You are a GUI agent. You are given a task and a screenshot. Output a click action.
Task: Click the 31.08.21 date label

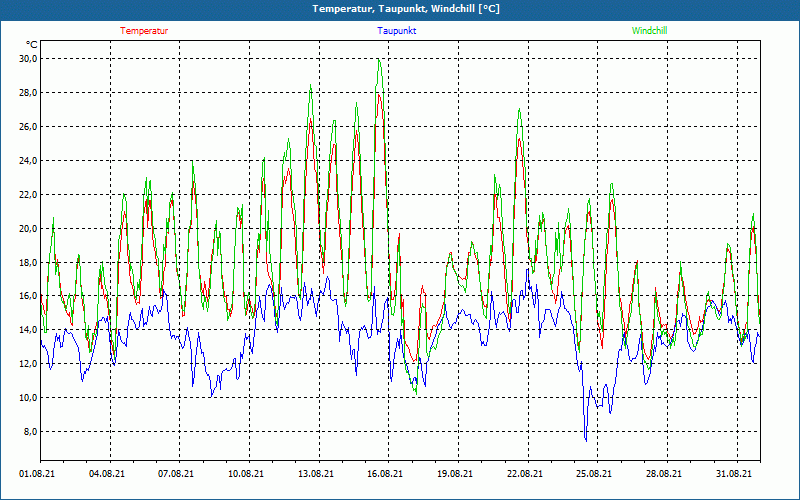click(x=734, y=474)
